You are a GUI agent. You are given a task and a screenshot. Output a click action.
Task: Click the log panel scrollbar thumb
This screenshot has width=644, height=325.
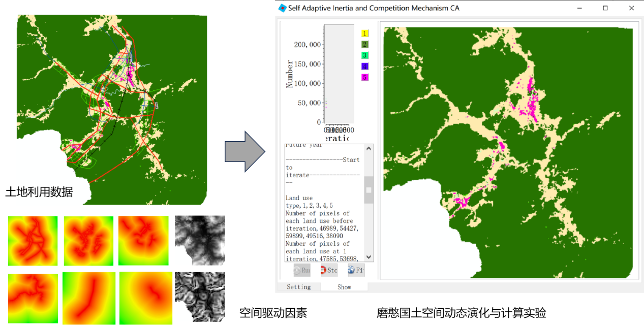[369, 190]
